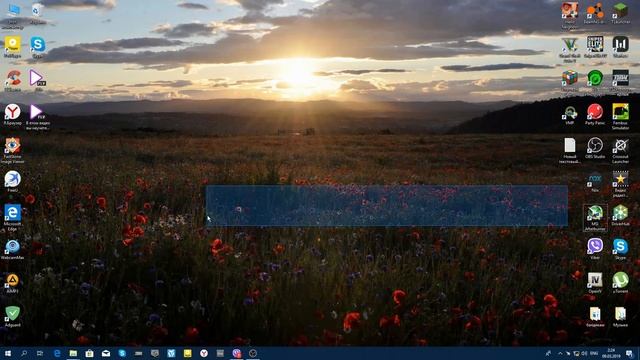640x360 pixels.
Task: Open the Recycle Bin desktop icon
Action: tap(37, 11)
